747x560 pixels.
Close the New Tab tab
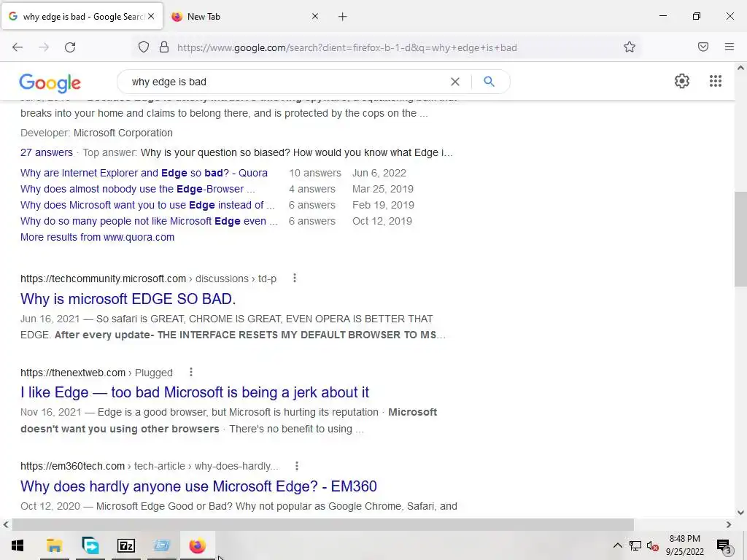[x=315, y=16]
